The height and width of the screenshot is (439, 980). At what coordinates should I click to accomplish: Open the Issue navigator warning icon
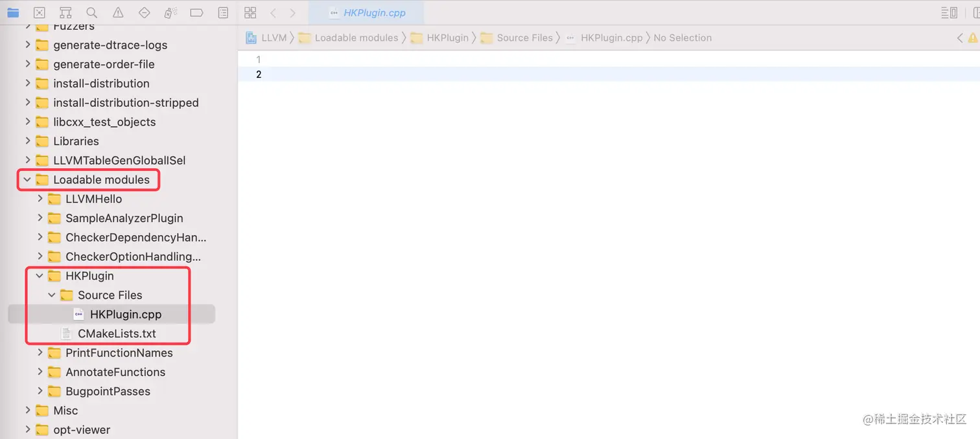pos(118,12)
